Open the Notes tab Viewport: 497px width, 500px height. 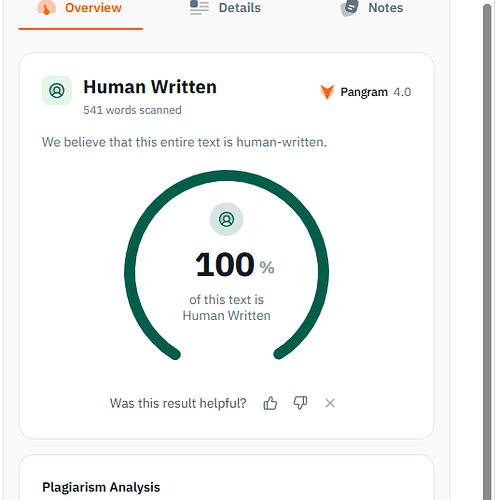pos(372,8)
